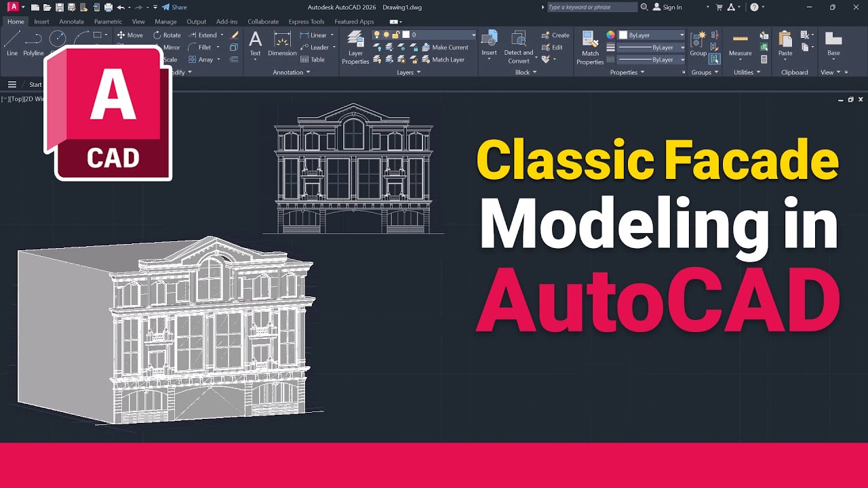Screen dimensions: 868x488
Task: Toggle layer lock icon in layer dropdown
Action: pyautogui.click(x=396, y=35)
